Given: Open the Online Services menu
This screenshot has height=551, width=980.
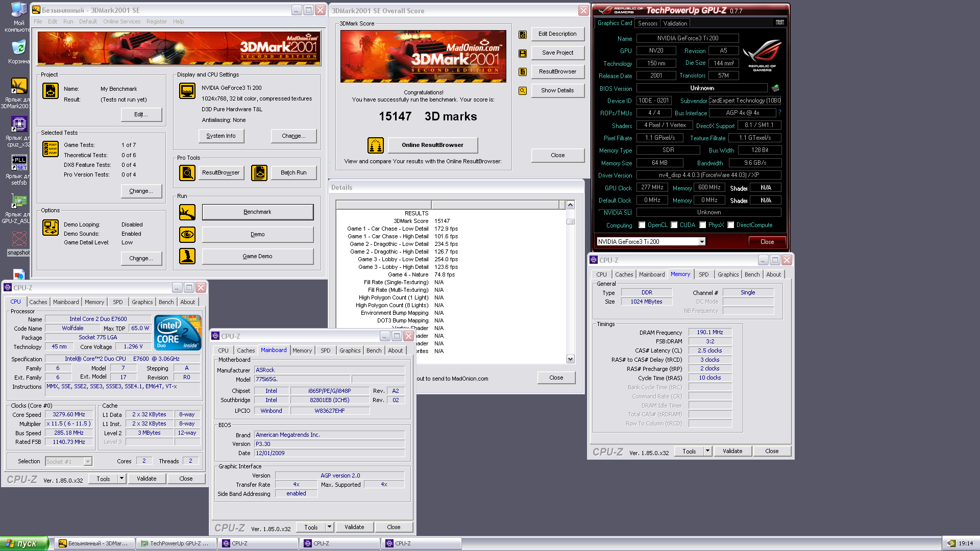Looking at the screenshot, I should (121, 21).
